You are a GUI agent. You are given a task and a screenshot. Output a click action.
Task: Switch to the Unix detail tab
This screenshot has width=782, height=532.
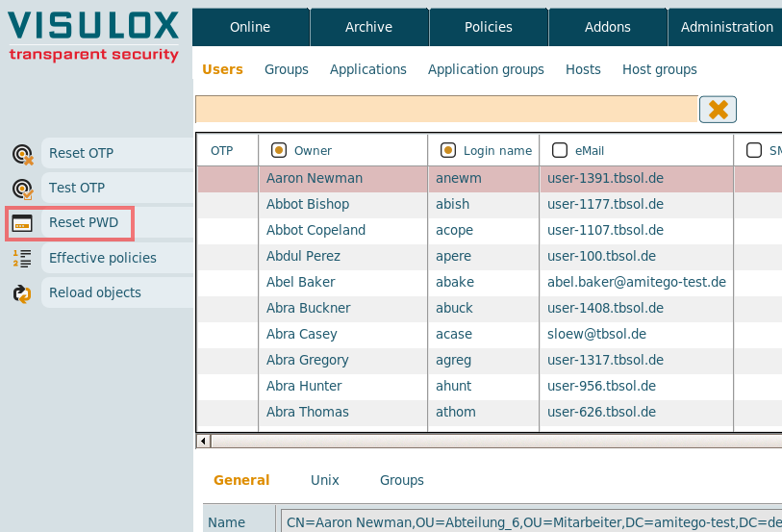[x=324, y=480]
